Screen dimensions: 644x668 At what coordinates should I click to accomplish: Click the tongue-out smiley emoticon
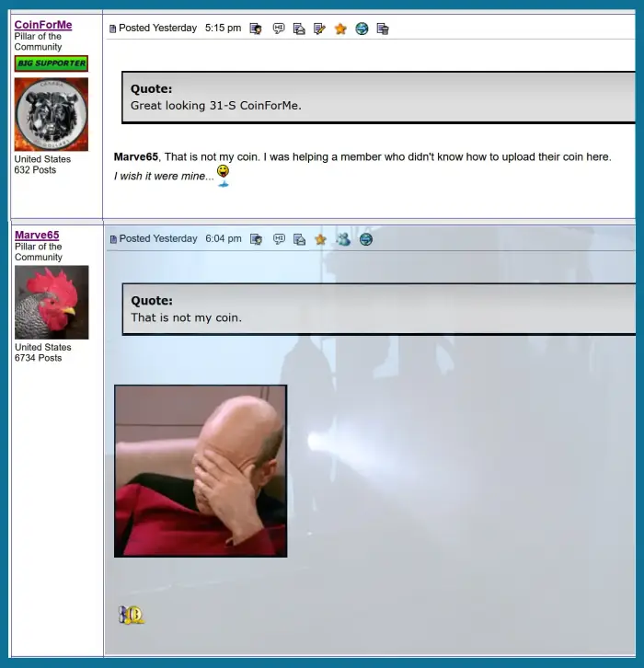tap(224, 176)
